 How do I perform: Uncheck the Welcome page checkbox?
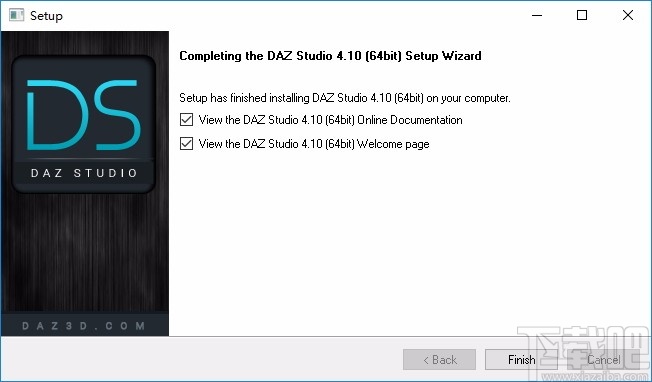tap(186, 144)
